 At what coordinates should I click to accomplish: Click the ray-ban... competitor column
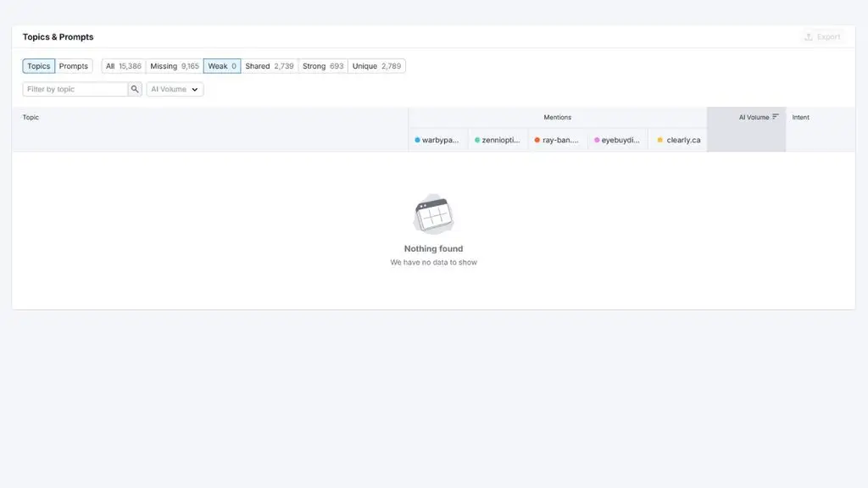click(x=558, y=140)
